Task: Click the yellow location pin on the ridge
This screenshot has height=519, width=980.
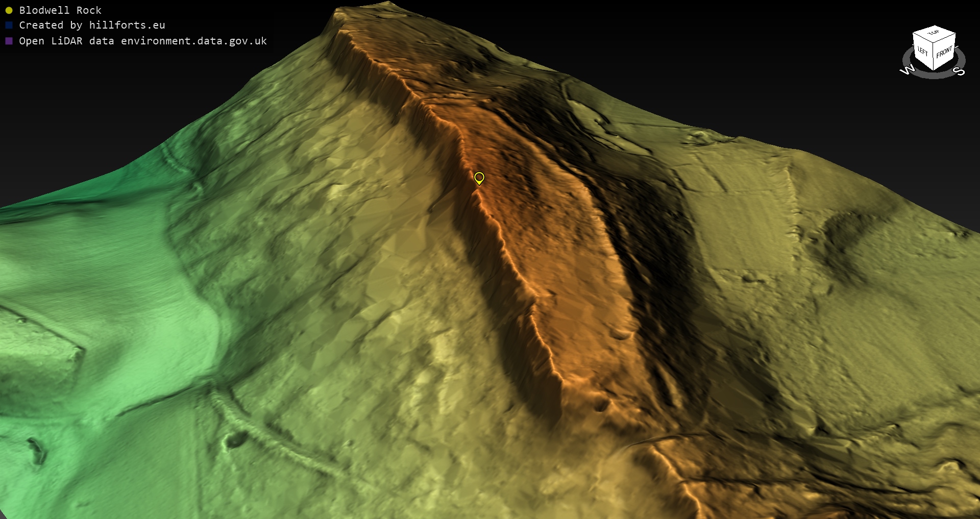Action: tap(479, 178)
